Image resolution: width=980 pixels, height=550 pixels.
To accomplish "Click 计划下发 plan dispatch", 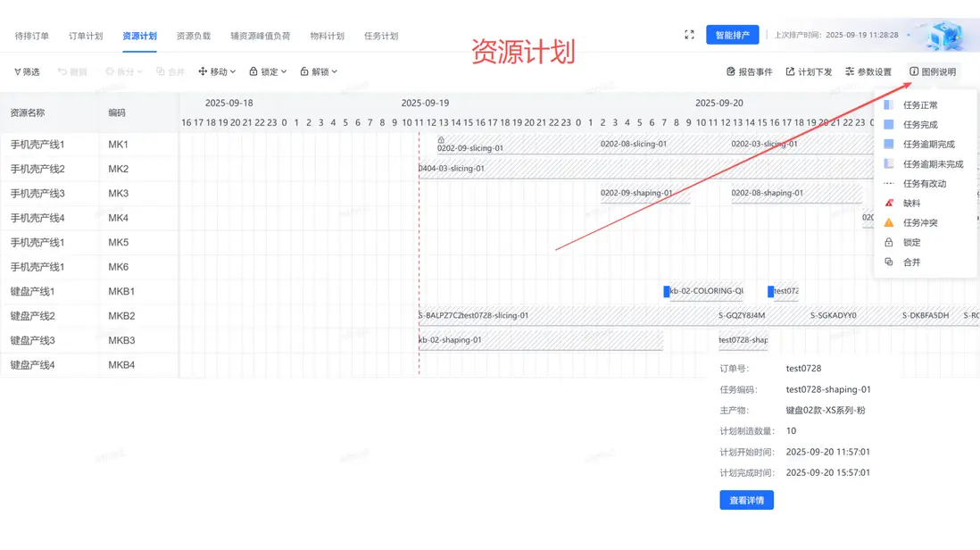I will pyautogui.click(x=809, y=71).
